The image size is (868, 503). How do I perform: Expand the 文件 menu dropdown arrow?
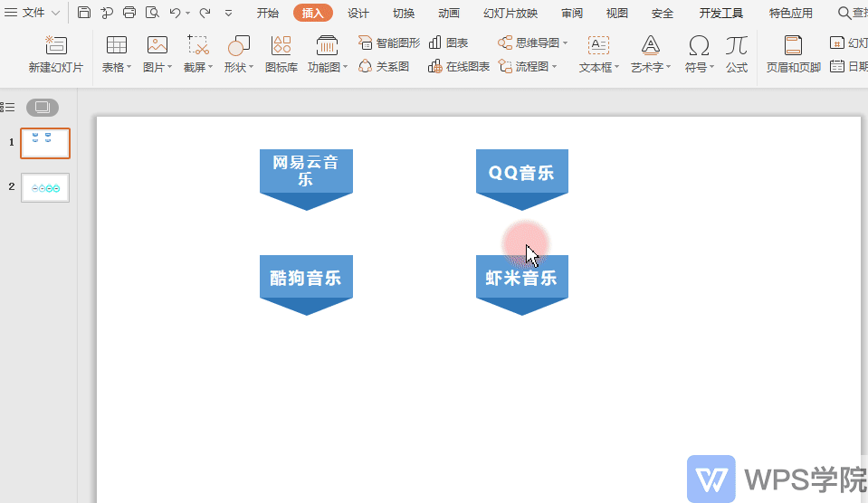click(55, 13)
